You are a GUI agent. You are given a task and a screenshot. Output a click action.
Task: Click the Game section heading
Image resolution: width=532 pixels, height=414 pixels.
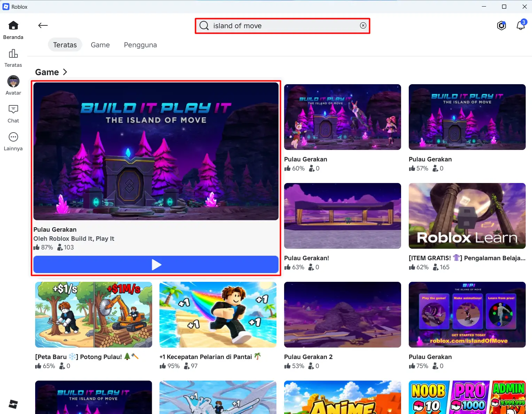(47, 72)
